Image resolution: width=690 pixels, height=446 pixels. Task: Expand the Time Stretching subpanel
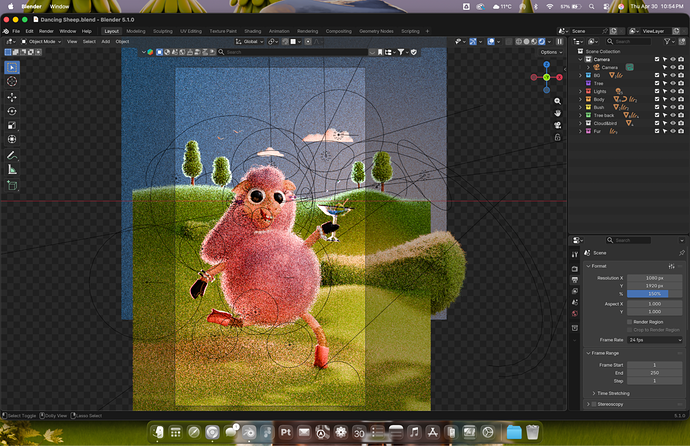594,393
